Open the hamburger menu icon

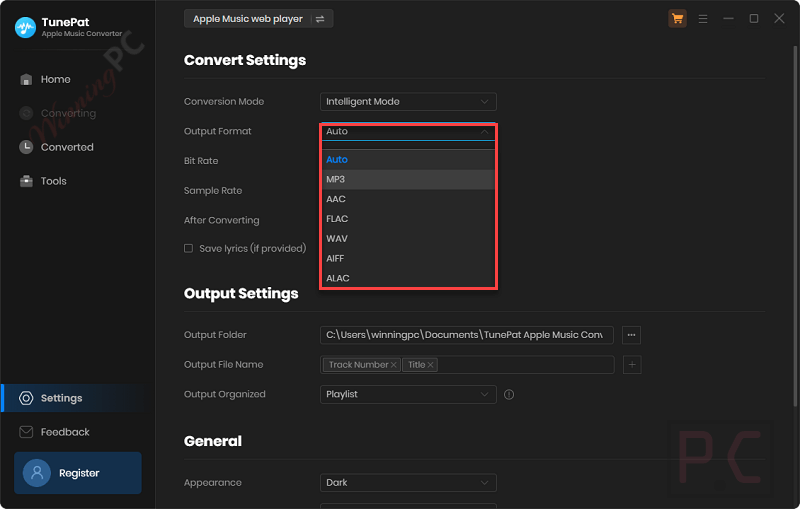click(x=703, y=19)
